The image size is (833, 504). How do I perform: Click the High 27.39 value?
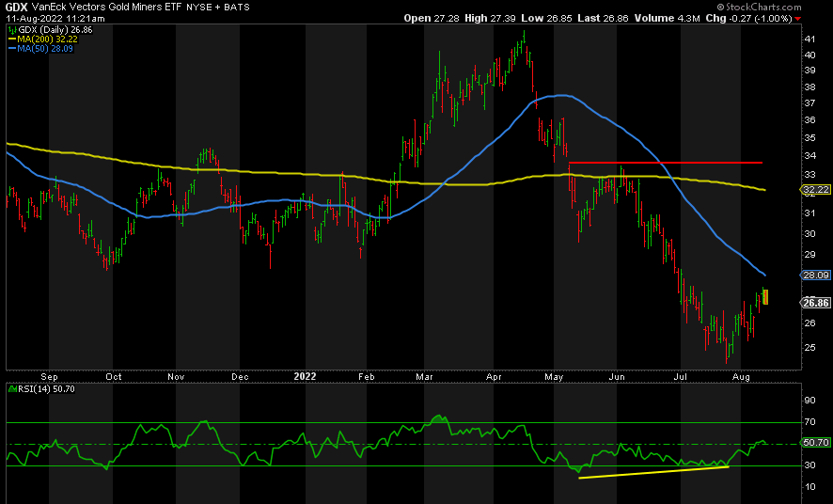490,18
